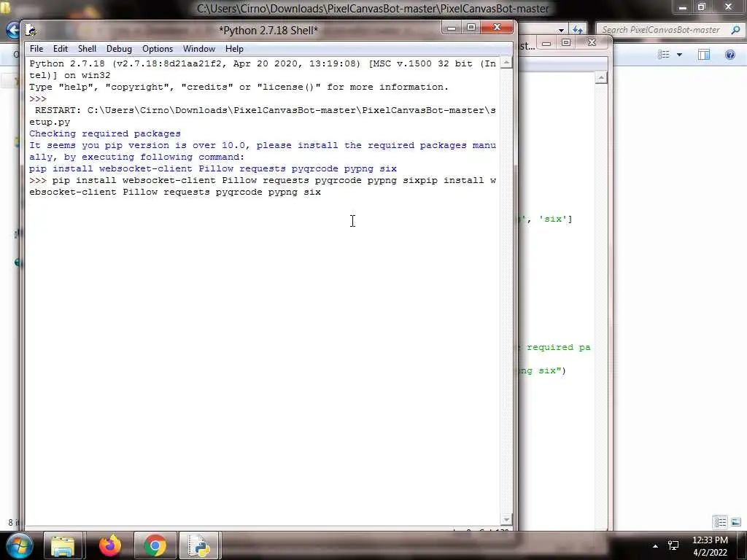The image size is (747, 560).
Task: Click the Python Shell title bar icon
Action: click(31, 31)
